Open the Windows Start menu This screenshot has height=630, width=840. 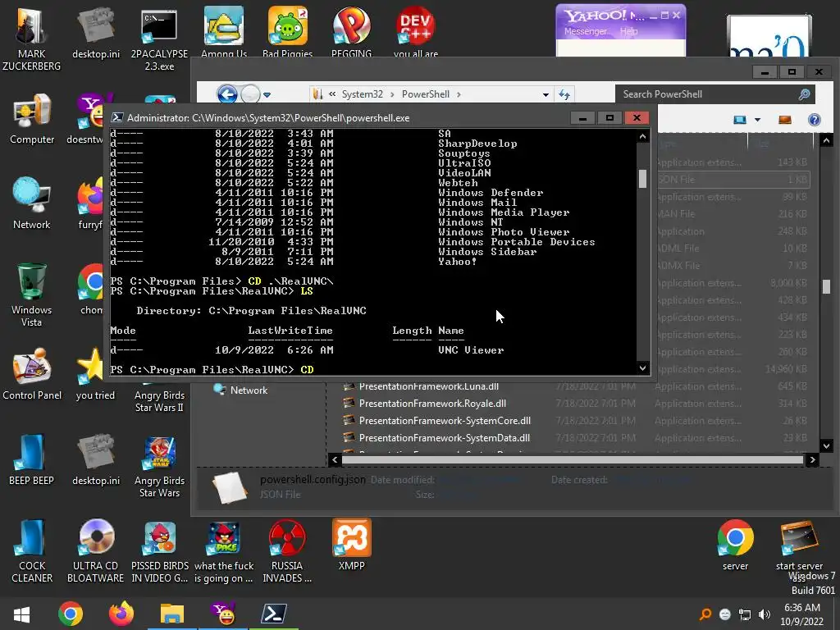coord(21,614)
